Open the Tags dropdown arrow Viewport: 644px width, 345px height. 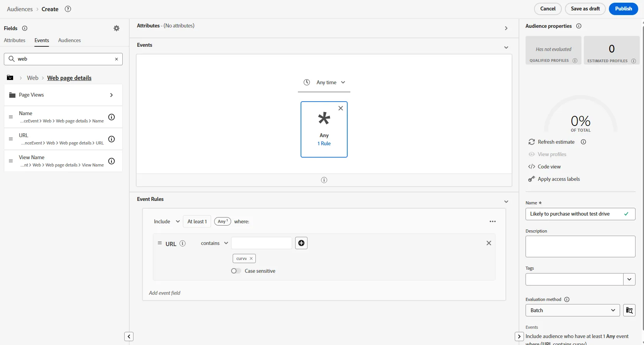tap(629, 279)
